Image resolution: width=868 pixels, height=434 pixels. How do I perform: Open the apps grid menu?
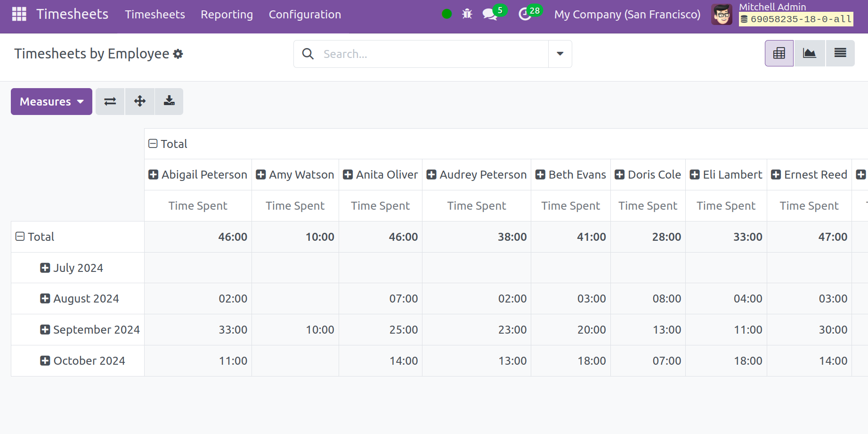(18, 14)
